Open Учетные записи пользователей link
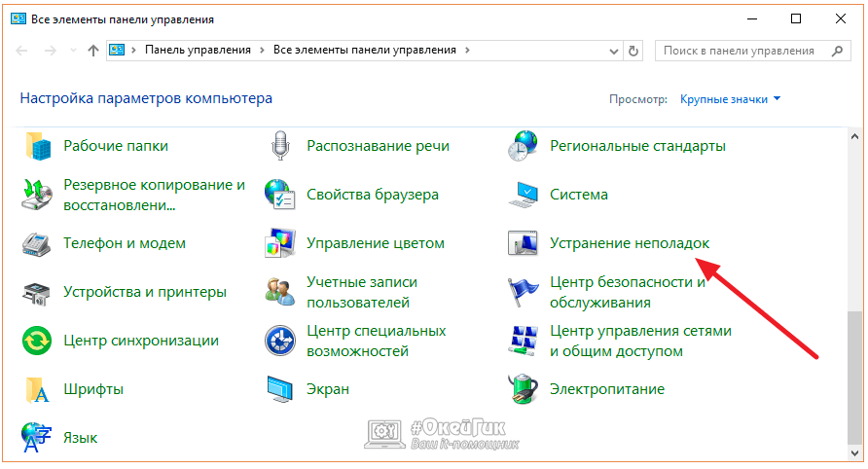Screen dimensions: 868x469 click(362, 292)
